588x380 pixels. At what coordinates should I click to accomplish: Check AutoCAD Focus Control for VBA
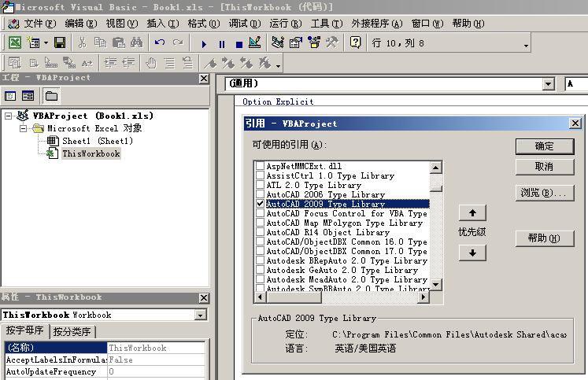[260, 213]
